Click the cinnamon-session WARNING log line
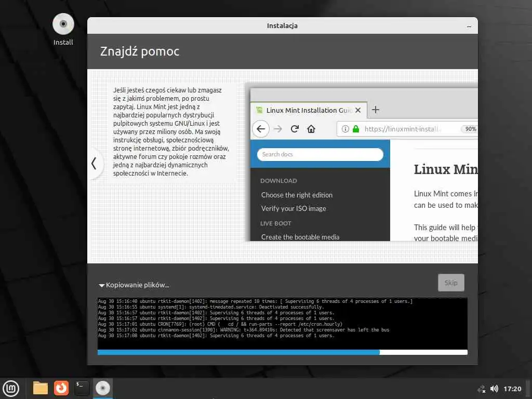 [244, 330]
